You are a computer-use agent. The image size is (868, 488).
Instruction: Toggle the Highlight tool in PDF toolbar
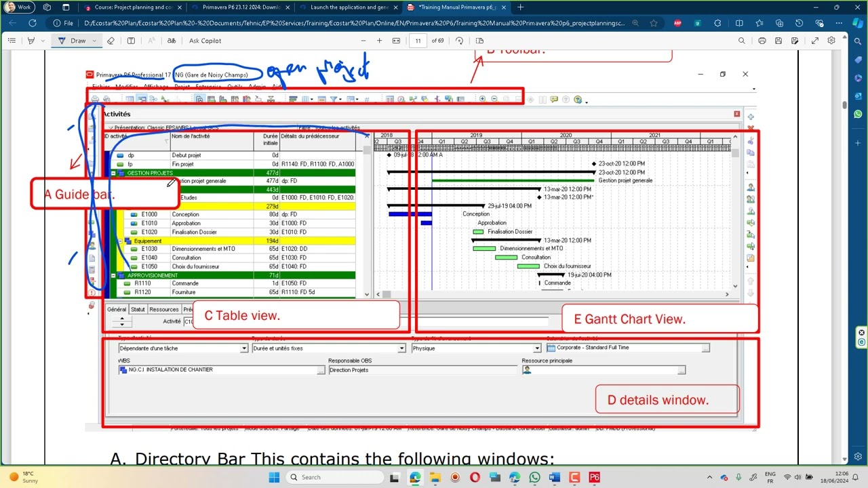coord(31,41)
